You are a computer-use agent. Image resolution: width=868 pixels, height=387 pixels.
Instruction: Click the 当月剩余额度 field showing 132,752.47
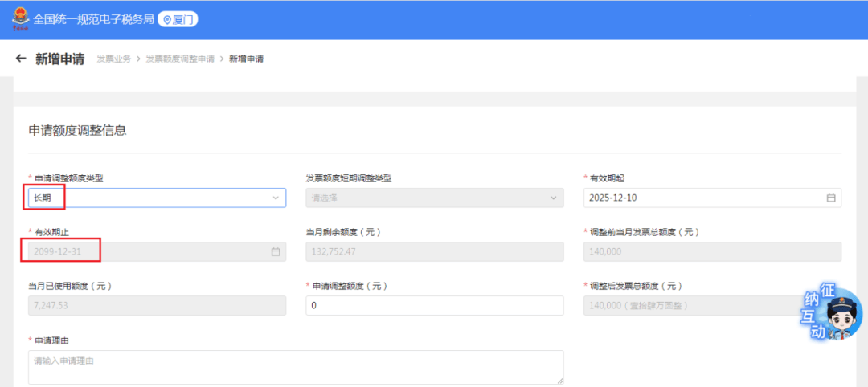(x=434, y=251)
